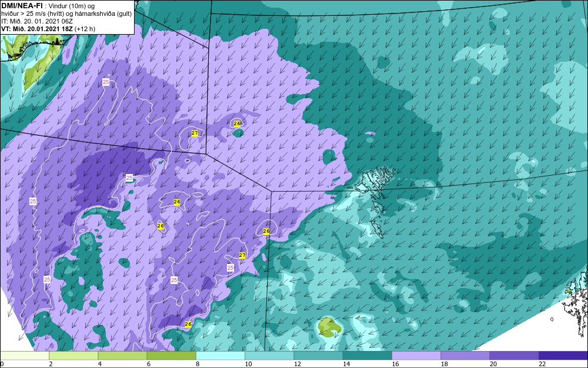Click the green calm-wind patch in the teal area
The height and width of the screenshot is (368, 588).
[329, 327]
